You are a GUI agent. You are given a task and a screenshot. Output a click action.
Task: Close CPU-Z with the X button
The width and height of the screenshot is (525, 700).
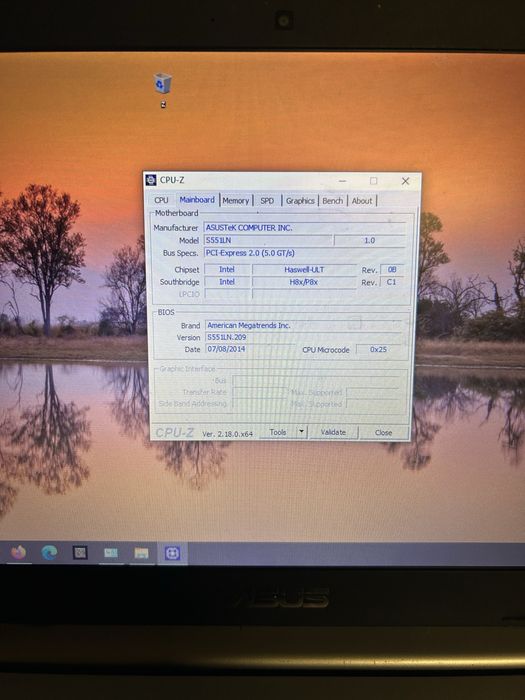405,181
